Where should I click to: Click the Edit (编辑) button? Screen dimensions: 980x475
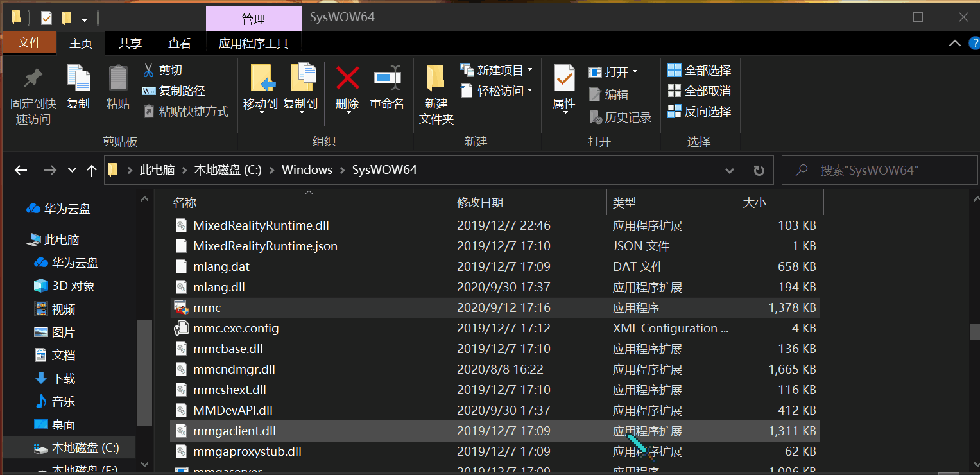[608, 94]
